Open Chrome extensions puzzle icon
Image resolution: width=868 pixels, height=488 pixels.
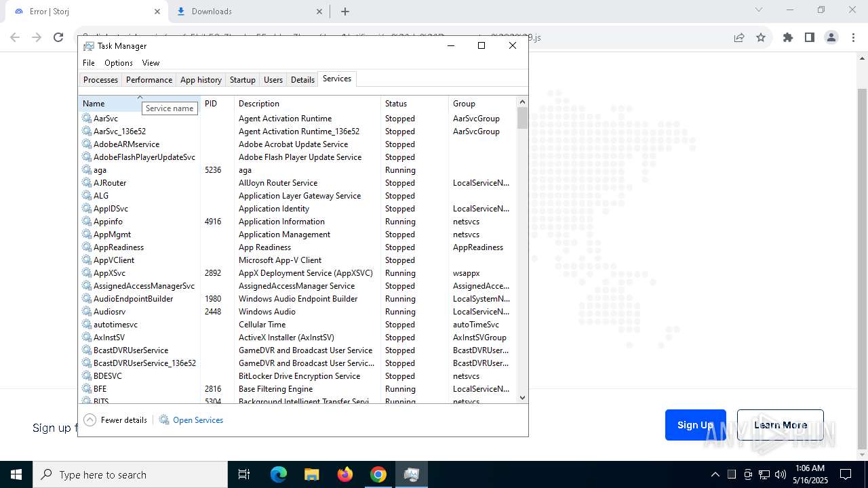tap(788, 37)
